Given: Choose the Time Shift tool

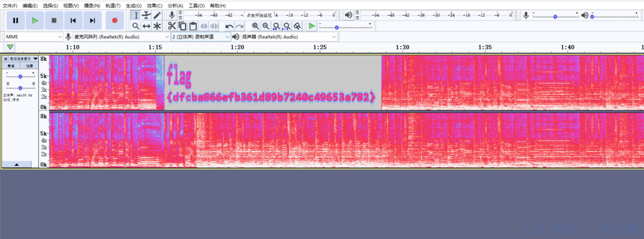Looking at the screenshot, I should pos(146,26).
